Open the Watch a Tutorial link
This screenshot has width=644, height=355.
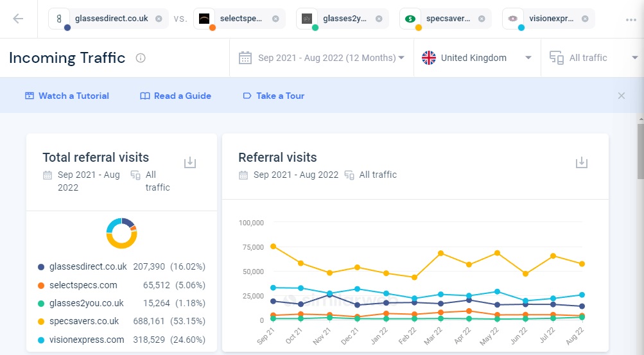point(67,96)
